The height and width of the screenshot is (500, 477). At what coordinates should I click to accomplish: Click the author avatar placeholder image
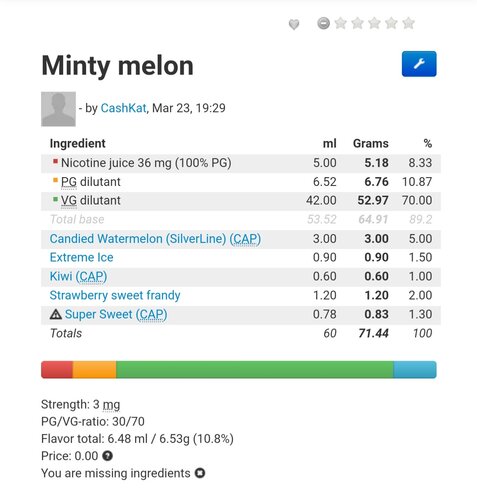click(x=58, y=109)
